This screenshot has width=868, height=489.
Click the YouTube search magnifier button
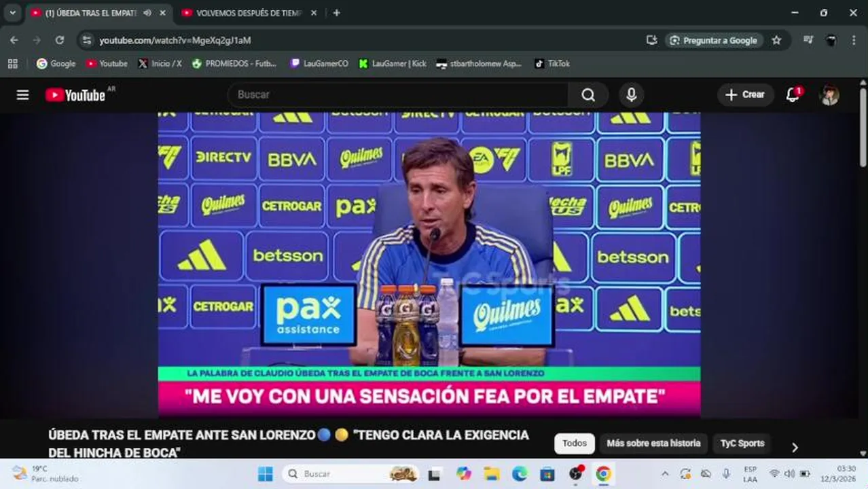point(588,95)
